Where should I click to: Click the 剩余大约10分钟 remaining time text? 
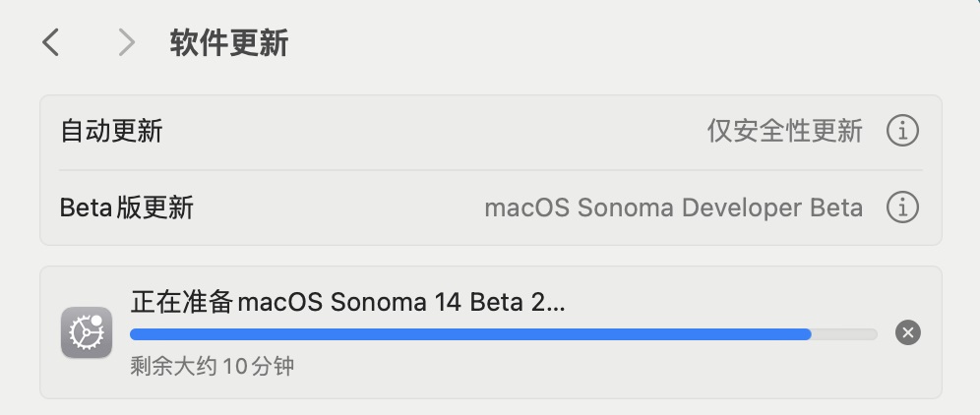pyautogui.click(x=212, y=367)
